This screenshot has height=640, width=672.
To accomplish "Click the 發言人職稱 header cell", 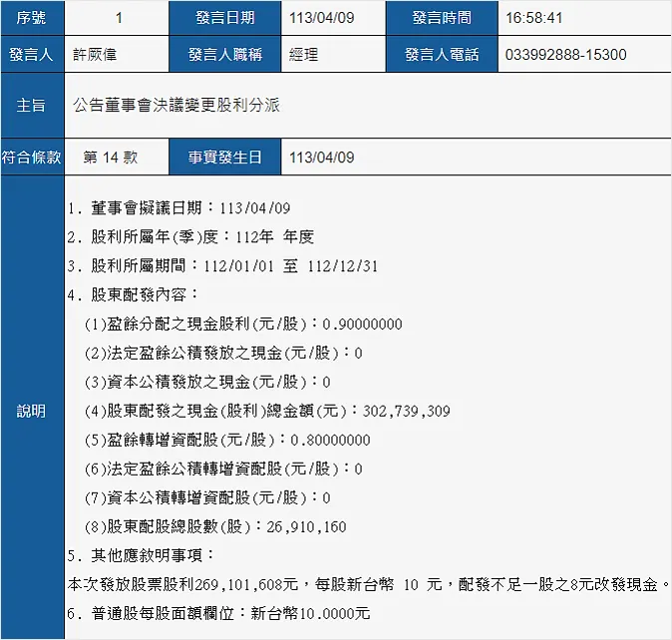I will pyautogui.click(x=225, y=55).
